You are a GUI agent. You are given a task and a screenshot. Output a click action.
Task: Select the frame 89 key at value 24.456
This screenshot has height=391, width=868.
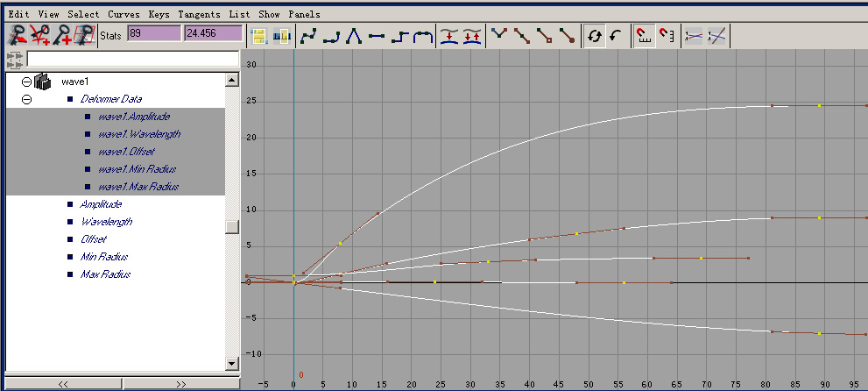pos(819,105)
